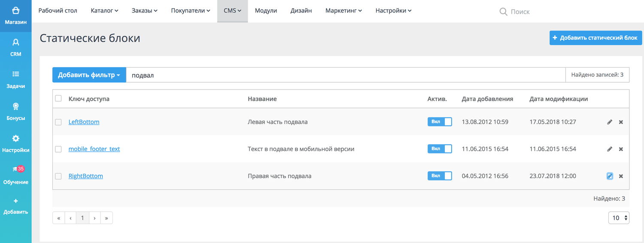644x243 pixels.
Task: Click the name Левая часть подвала
Action: pos(277,122)
